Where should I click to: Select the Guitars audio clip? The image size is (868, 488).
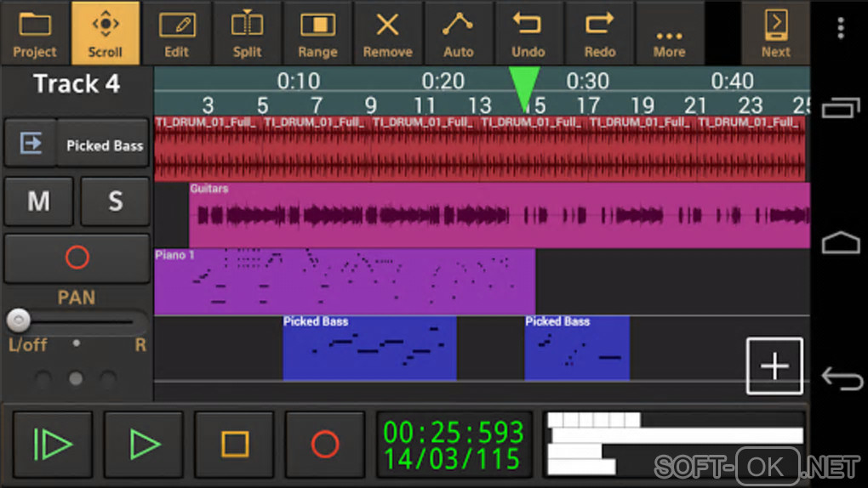coord(500,215)
